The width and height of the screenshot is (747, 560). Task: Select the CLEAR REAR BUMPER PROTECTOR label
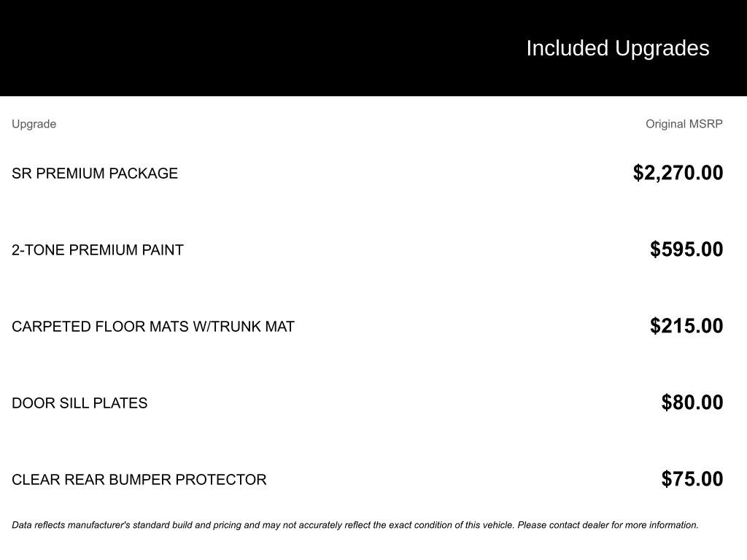(x=139, y=480)
